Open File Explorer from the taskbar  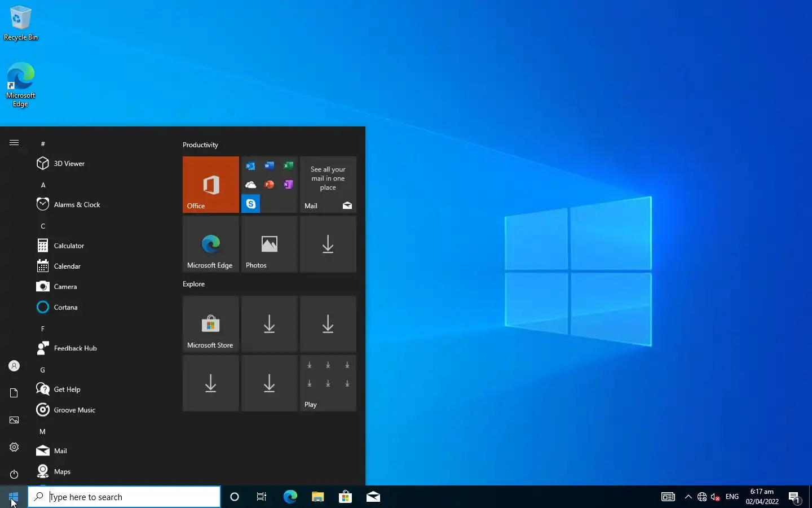317,497
